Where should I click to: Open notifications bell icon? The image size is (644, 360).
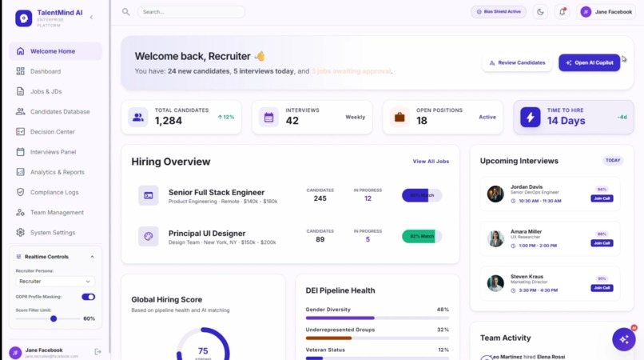tap(563, 12)
